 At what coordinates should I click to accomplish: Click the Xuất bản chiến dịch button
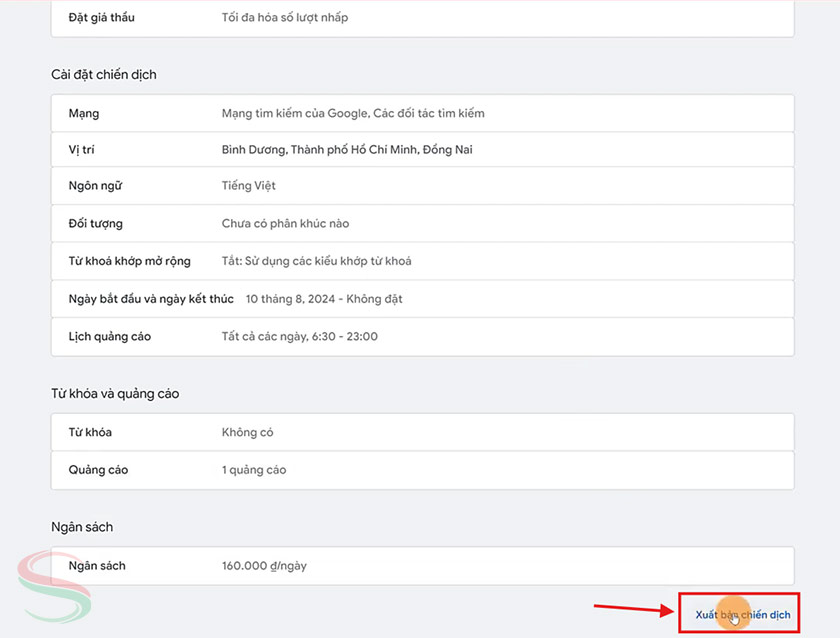tap(741, 614)
